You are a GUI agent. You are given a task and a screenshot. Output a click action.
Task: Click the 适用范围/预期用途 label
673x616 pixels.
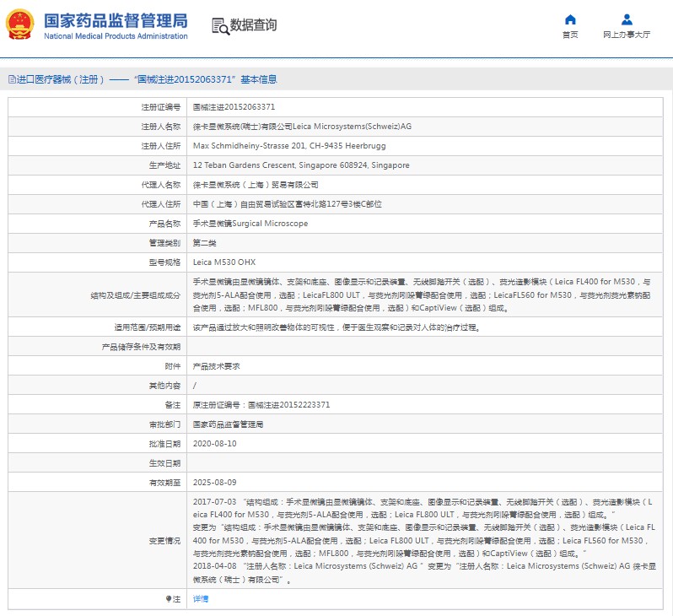click(x=148, y=327)
